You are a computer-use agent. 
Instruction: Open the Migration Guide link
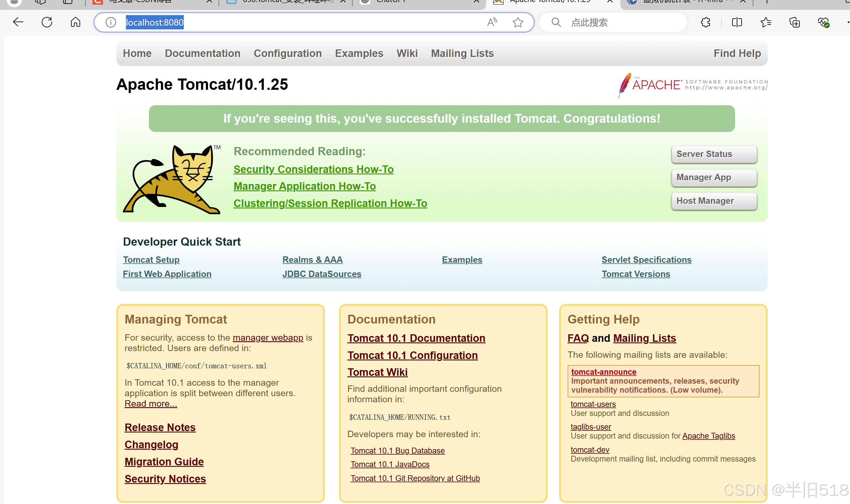(164, 462)
